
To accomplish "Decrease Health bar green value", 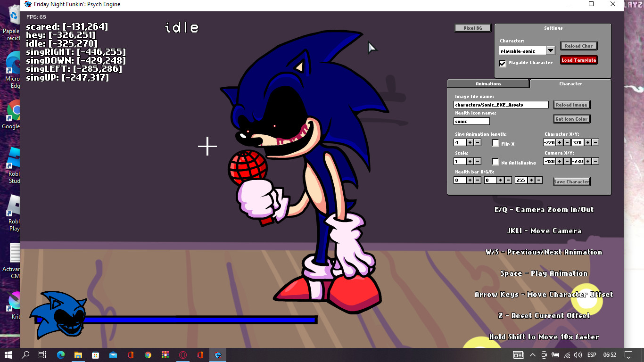I will tap(508, 180).
